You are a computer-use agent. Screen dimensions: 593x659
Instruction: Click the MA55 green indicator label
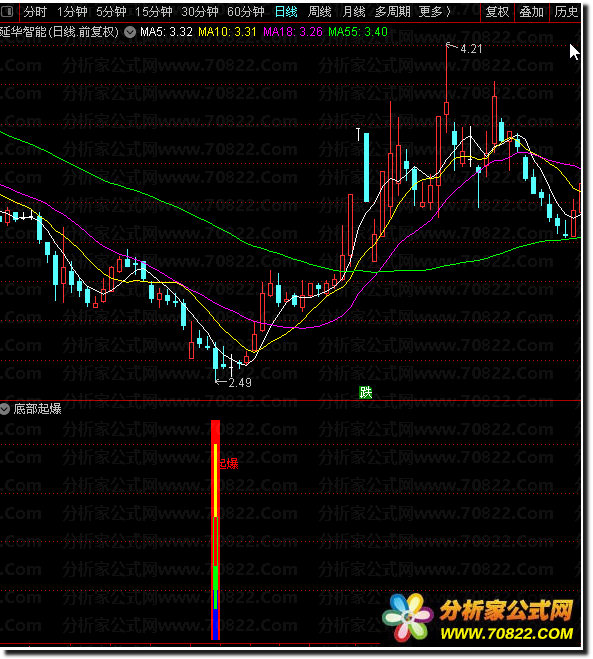358,32
